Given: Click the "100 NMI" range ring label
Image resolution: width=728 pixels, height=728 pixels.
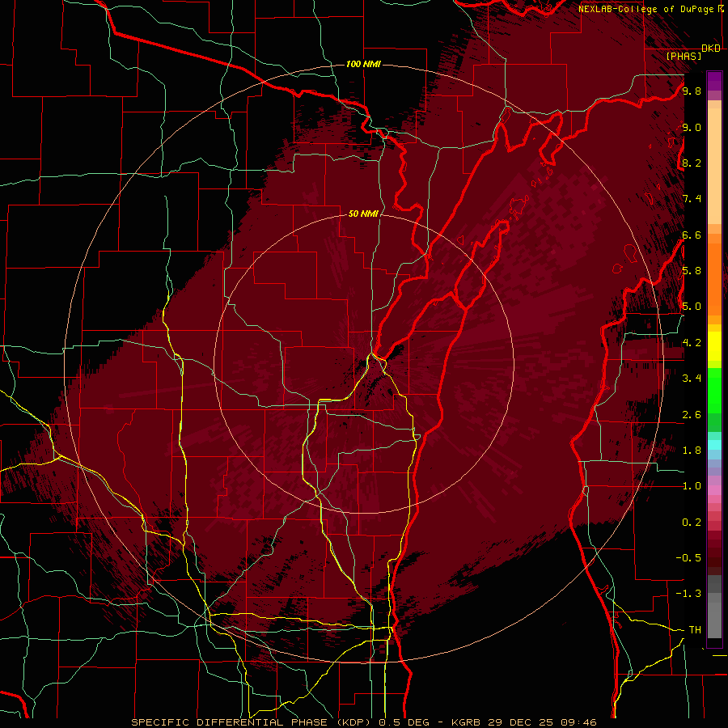Looking at the screenshot, I should [363, 64].
